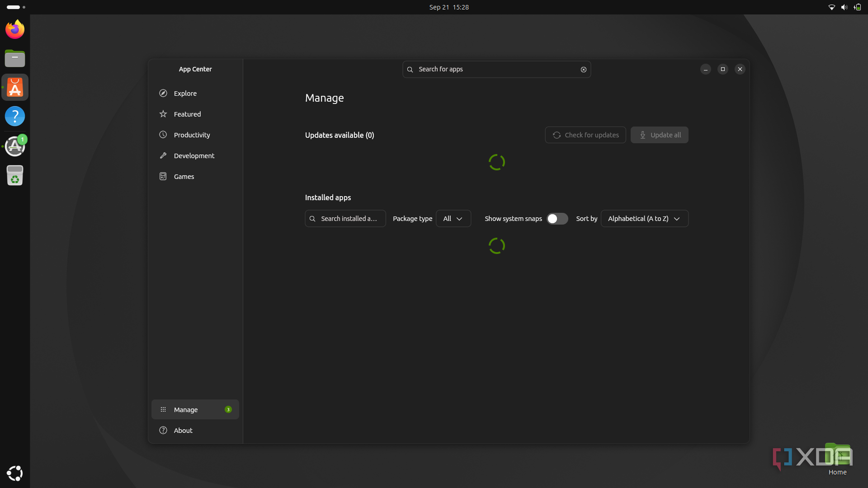The height and width of the screenshot is (488, 868).
Task: Focus the Search for apps field
Action: coord(497,69)
